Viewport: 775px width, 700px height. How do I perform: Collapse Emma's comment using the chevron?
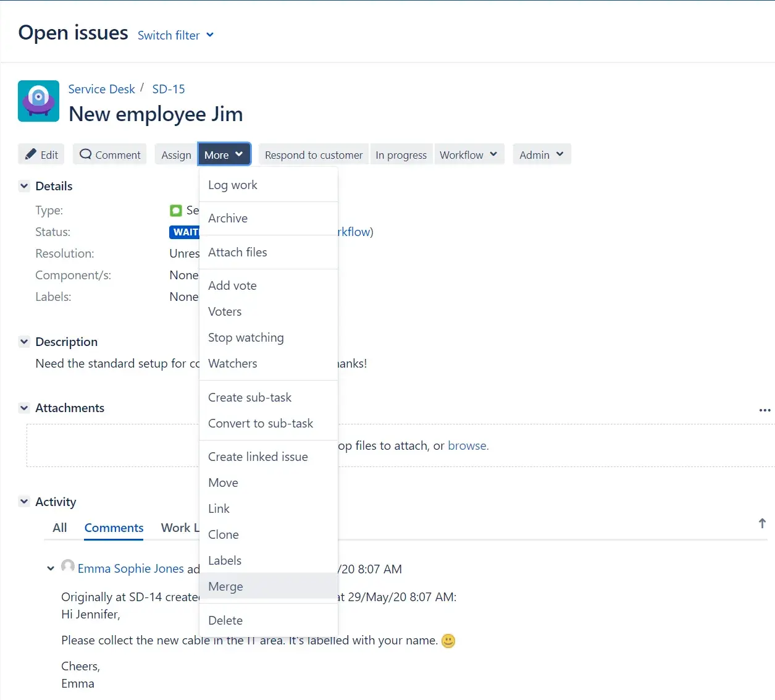click(x=51, y=568)
